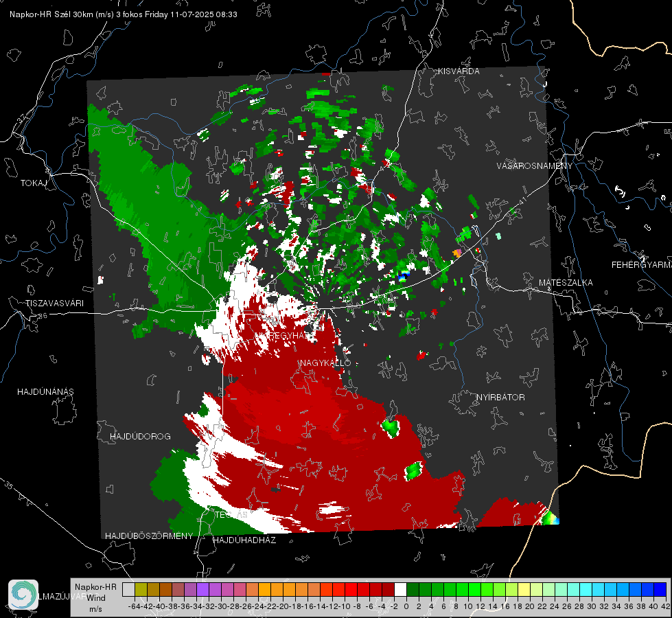Click the HAJDÚNÁNÁS city label
This screenshot has width=672, height=618.
point(45,391)
